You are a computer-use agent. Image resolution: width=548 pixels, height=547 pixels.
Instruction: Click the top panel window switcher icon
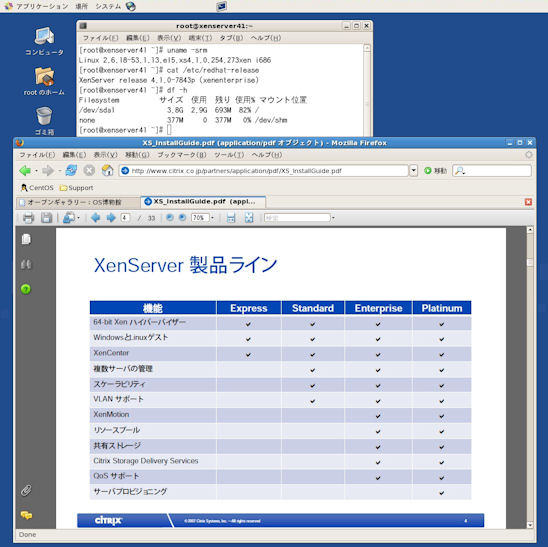221,6
